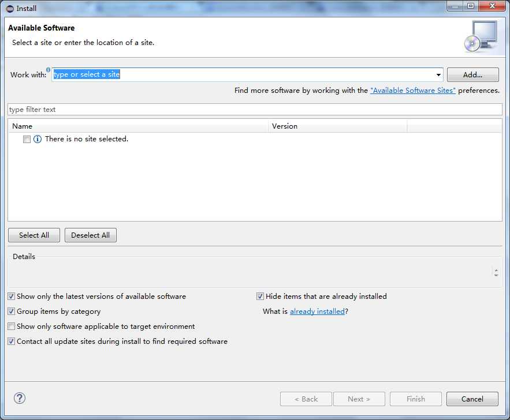Click the Name column header
The width and height of the screenshot is (510, 420).
138,126
